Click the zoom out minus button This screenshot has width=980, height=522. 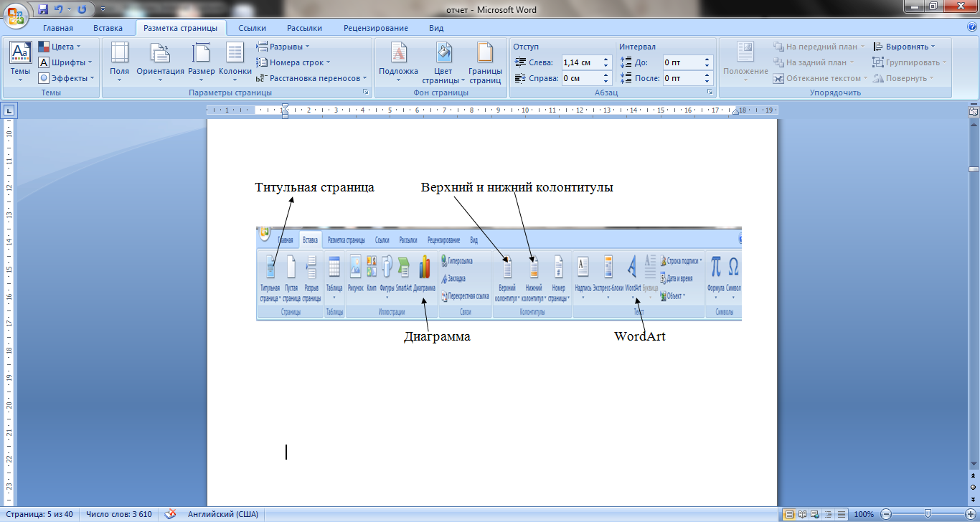886,514
